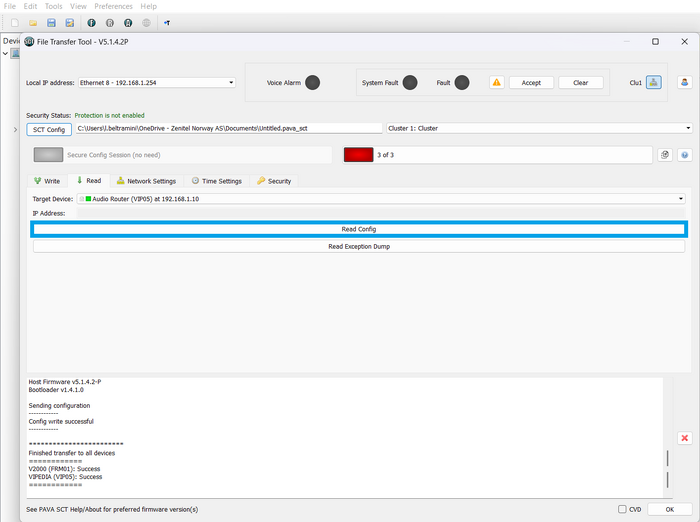Expand the Cluster 1: Cluster dropdown
Image resolution: width=700 pixels, height=522 pixels.
[x=539, y=128]
